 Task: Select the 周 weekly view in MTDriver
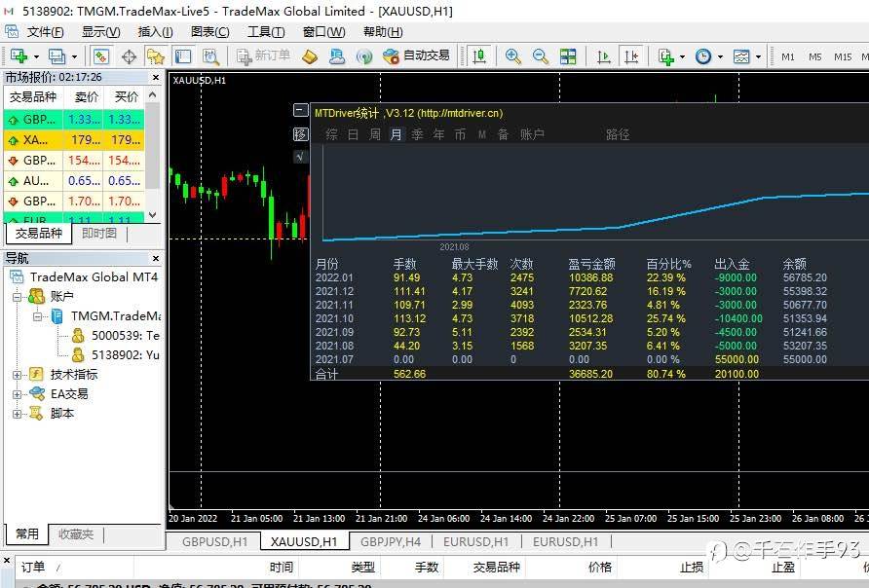(375, 134)
